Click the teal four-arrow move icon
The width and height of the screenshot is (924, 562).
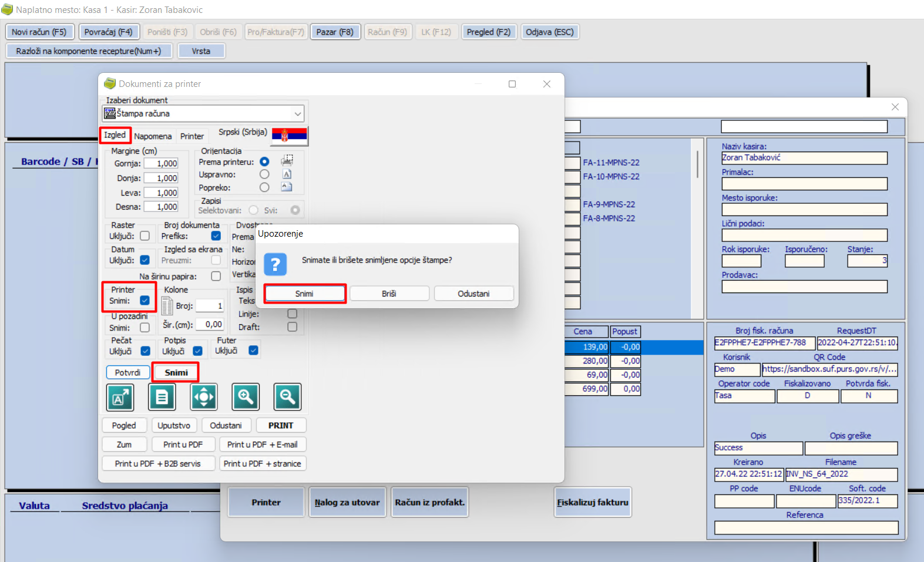[204, 398]
